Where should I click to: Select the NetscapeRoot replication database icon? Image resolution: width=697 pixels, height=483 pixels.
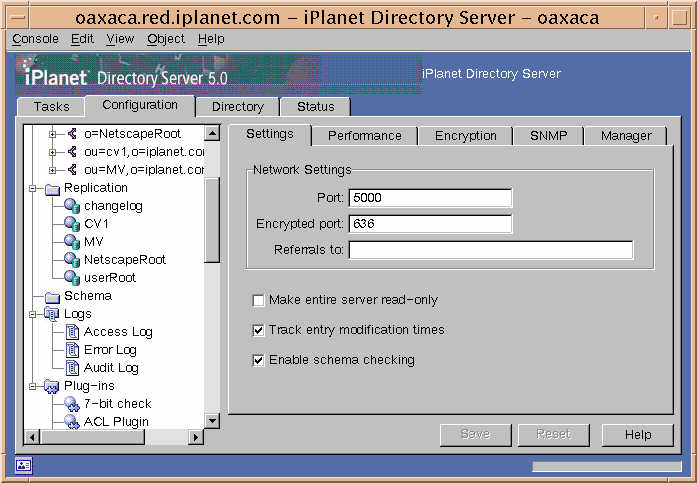(x=72, y=259)
